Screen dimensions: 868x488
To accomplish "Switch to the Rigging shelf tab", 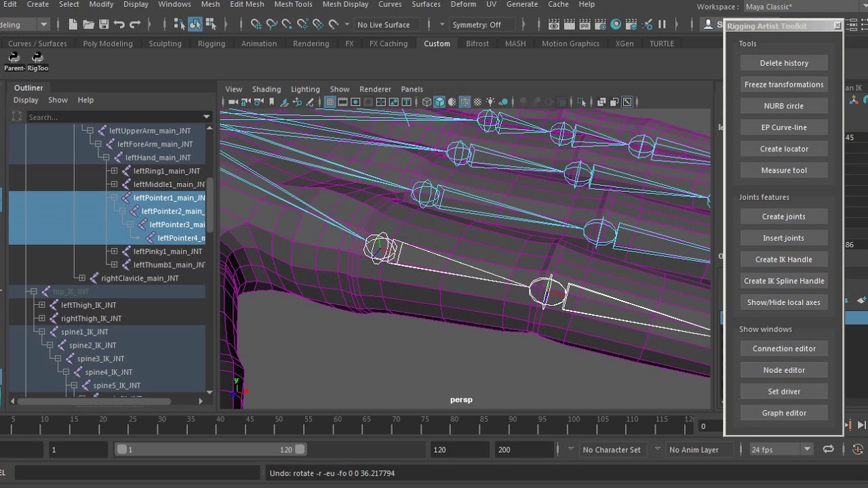I will (x=212, y=43).
